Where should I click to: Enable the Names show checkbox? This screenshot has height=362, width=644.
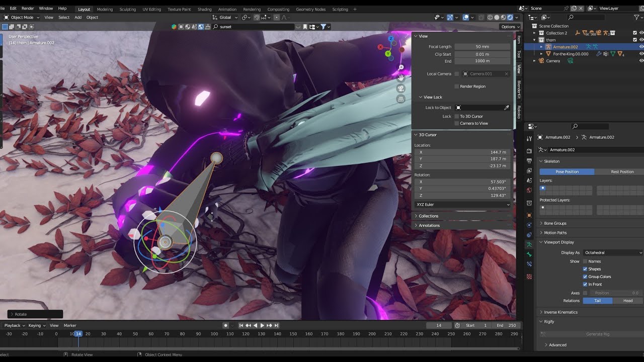tap(585, 261)
